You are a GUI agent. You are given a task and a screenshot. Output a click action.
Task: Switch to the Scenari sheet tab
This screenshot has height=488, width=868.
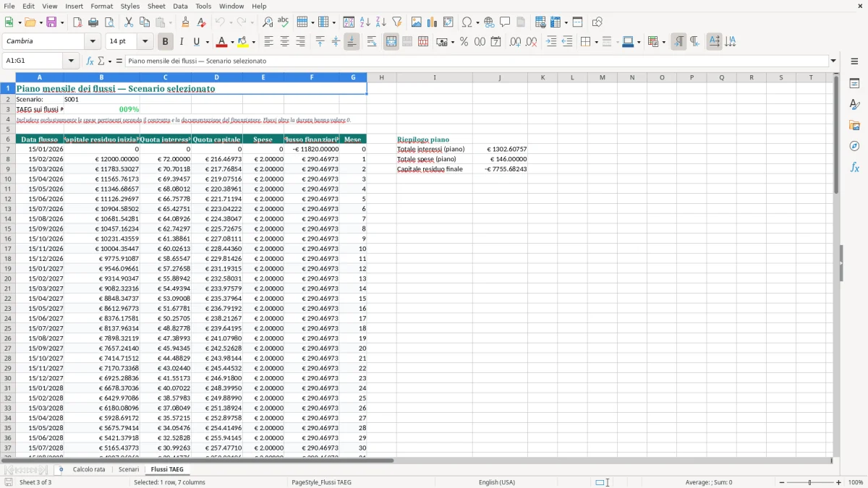(129, 469)
